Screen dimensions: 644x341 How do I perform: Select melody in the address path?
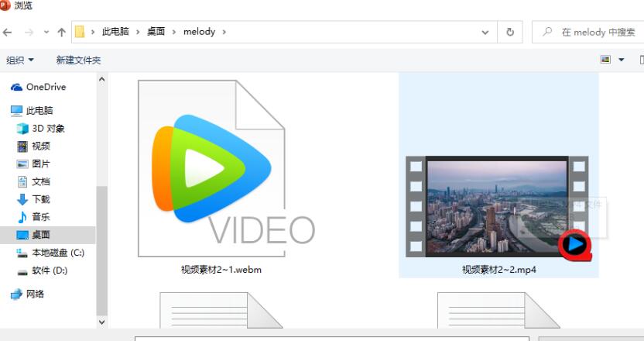pyautogui.click(x=199, y=32)
